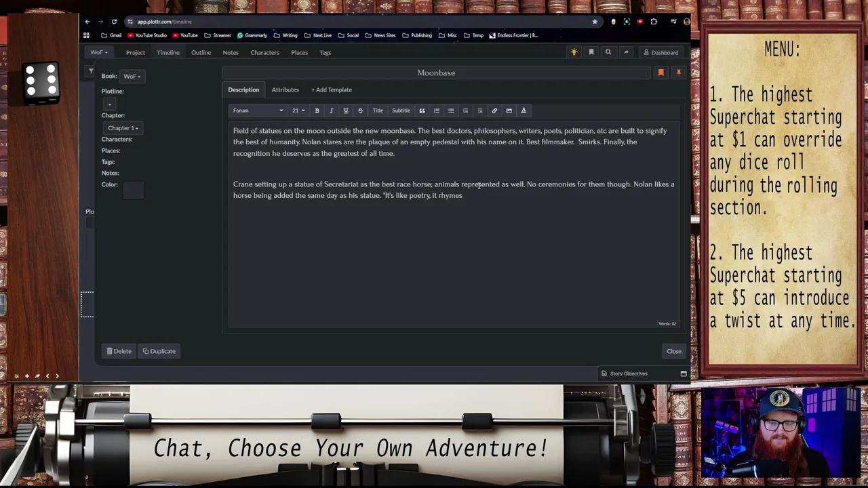The width and height of the screenshot is (868, 488).
Task: Click Story Objectives panel label
Action: coord(629,373)
